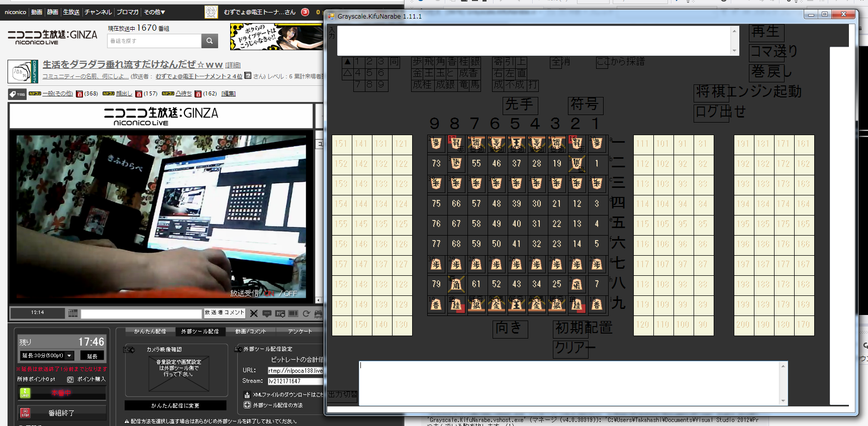Image resolution: width=868 pixels, height=426 pixels.
Task: Open the gamepad APP icon in player bar
Action: pyautogui.click(x=318, y=313)
